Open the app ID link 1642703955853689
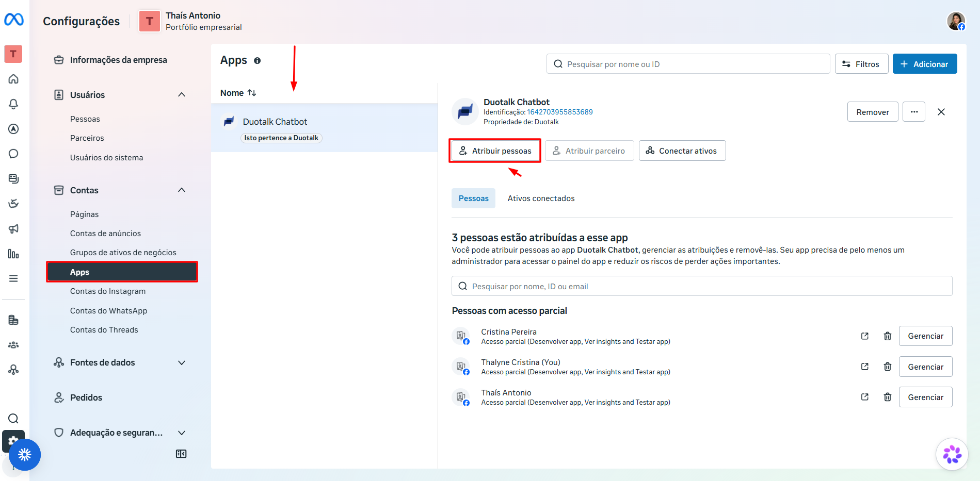This screenshot has width=980, height=481. click(560, 112)
